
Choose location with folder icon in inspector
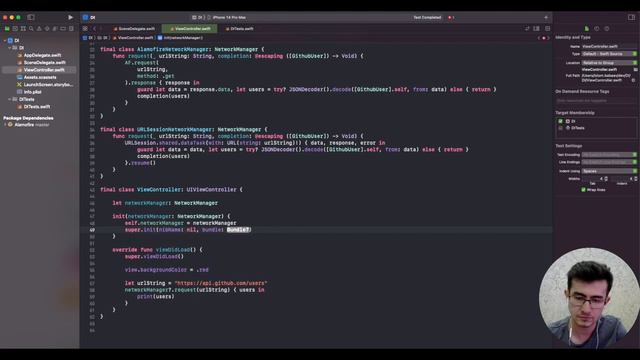(636, 69)
